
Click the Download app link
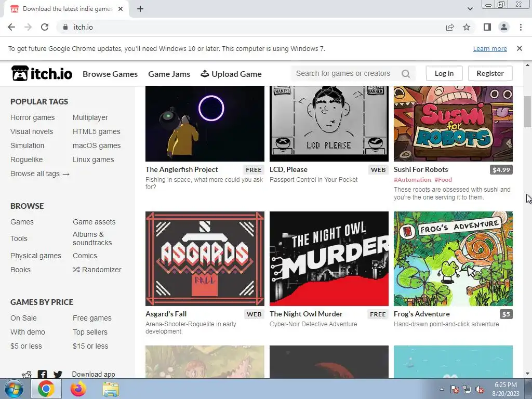point(94,374)
